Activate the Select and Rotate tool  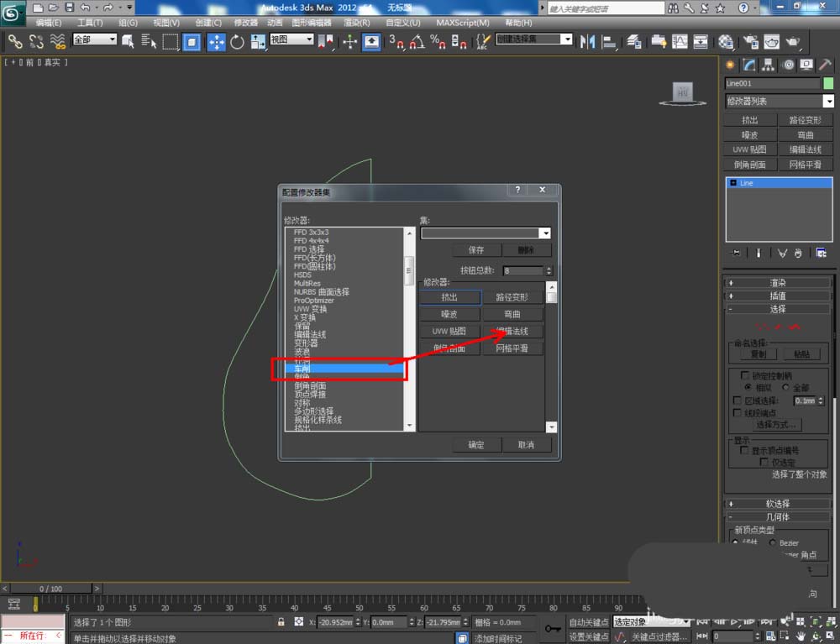[x=237, y=41]
